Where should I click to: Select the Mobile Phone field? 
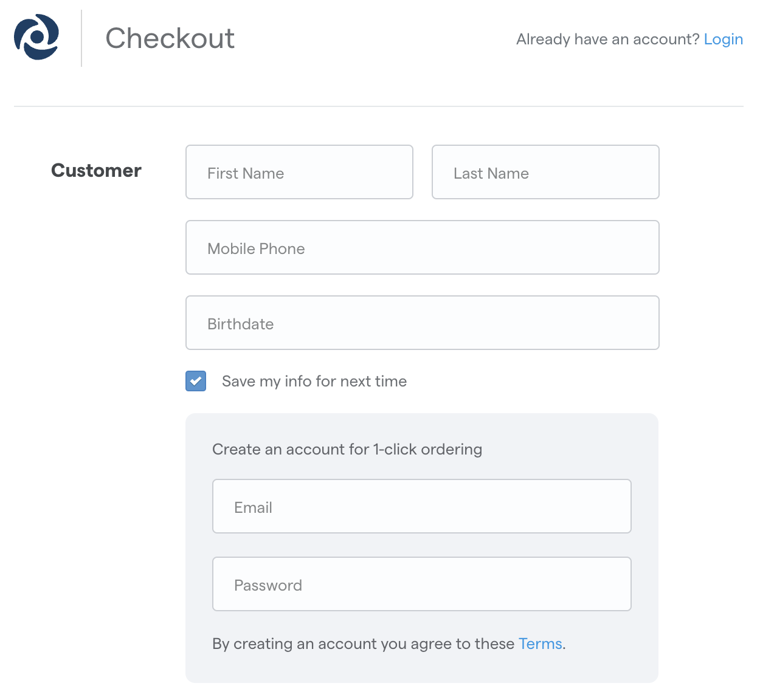[423, 247]
